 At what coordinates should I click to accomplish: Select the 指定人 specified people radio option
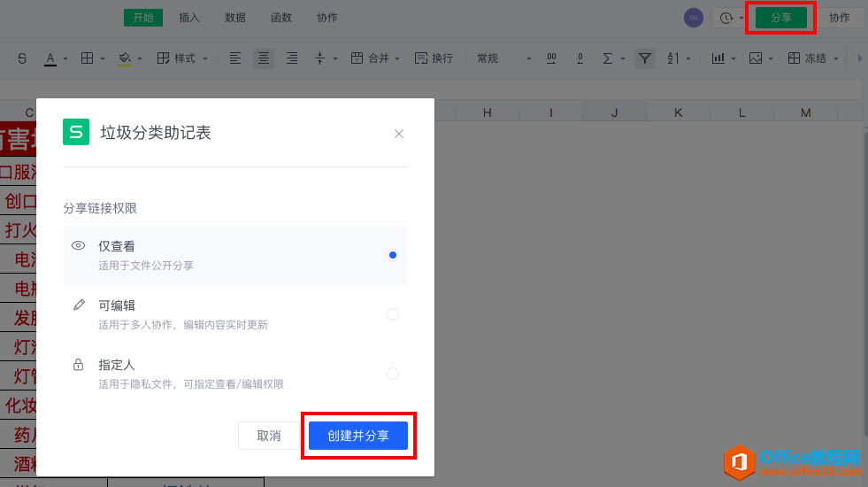393,374
